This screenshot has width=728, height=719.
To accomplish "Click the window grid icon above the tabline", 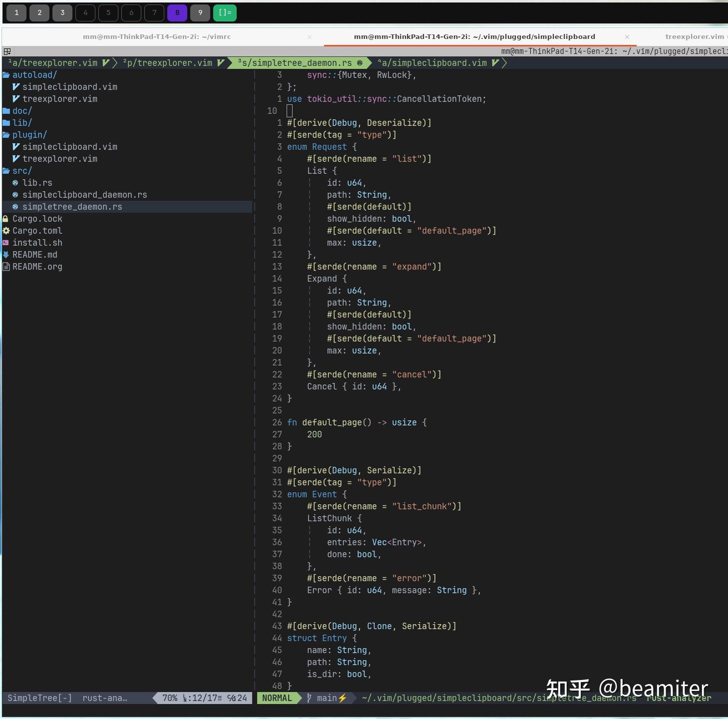I will coord(7,51).
